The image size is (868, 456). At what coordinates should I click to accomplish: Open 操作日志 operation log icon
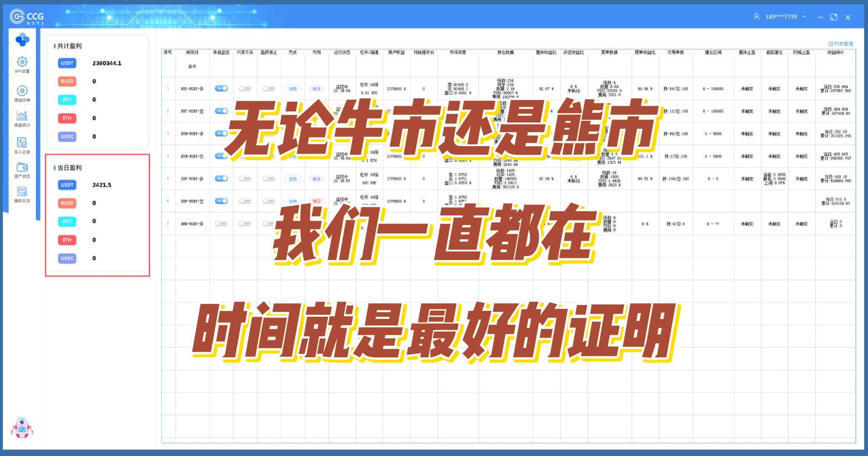coord(22,192)
